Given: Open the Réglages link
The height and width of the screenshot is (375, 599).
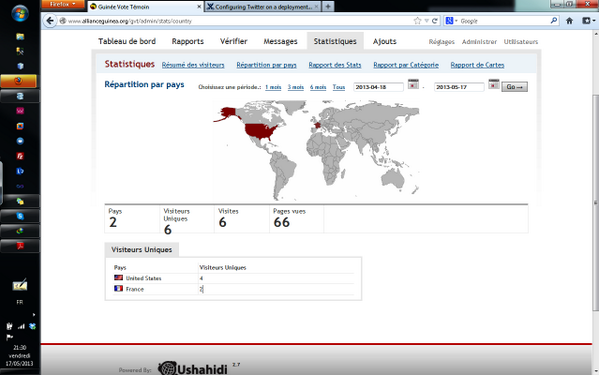Looking at the screenshot, I should [x=442, y=42].
